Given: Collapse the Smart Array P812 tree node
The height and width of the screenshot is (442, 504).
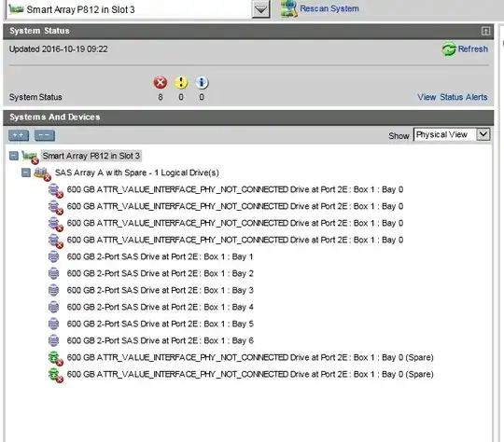Looking at the screenshot, I should pos(14,156).
